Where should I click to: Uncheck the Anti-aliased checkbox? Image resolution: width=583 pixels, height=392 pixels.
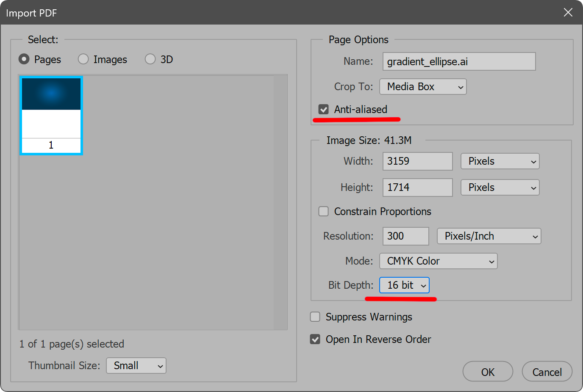[324, 110]
